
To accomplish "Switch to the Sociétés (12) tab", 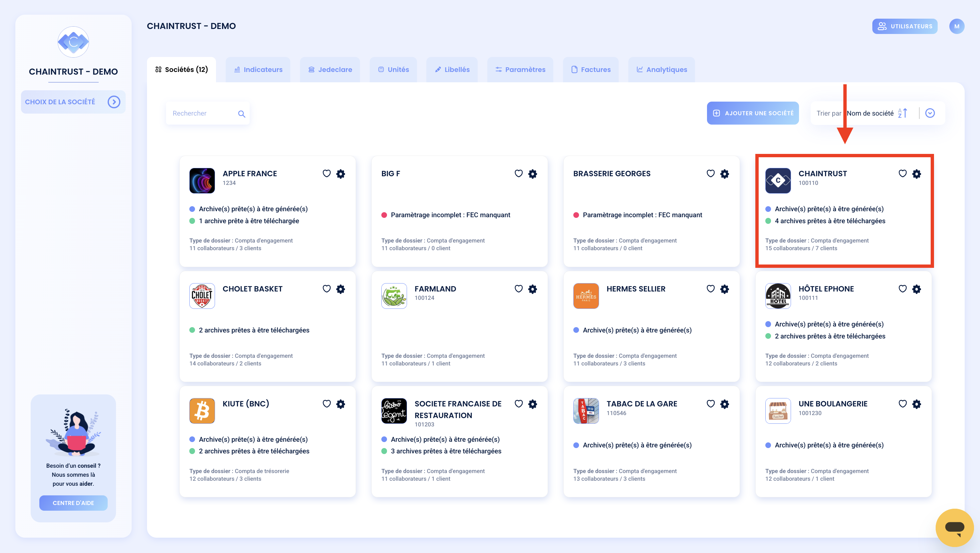I will [181, 70].
